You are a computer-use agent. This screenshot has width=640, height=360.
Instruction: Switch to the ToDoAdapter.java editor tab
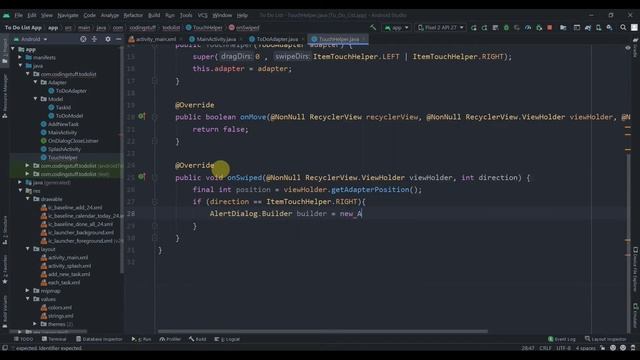pyautogui.click(x=277, y=39)
